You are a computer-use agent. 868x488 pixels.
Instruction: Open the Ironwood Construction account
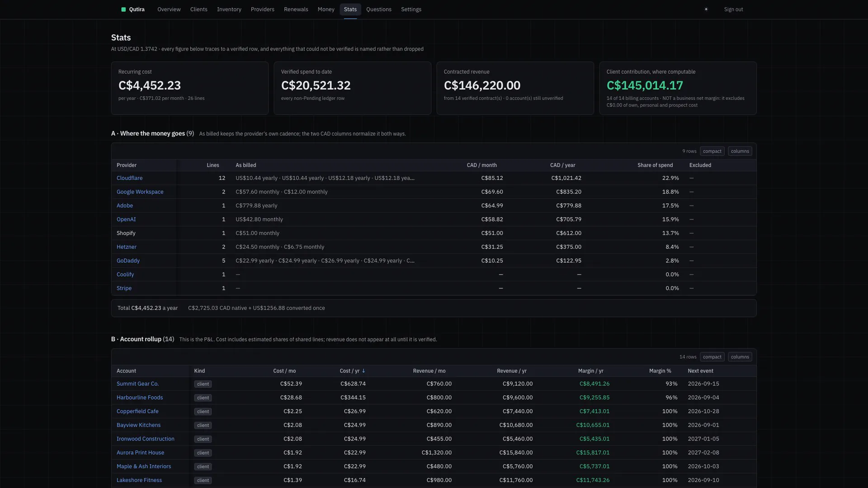tap(146, 439)
